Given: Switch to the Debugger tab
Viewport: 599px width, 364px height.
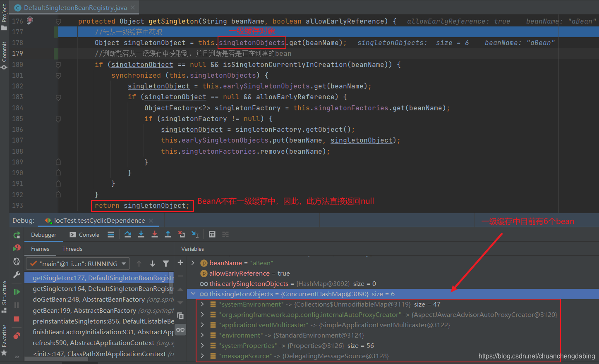Looking at the screenshot, I should (43, 235).
